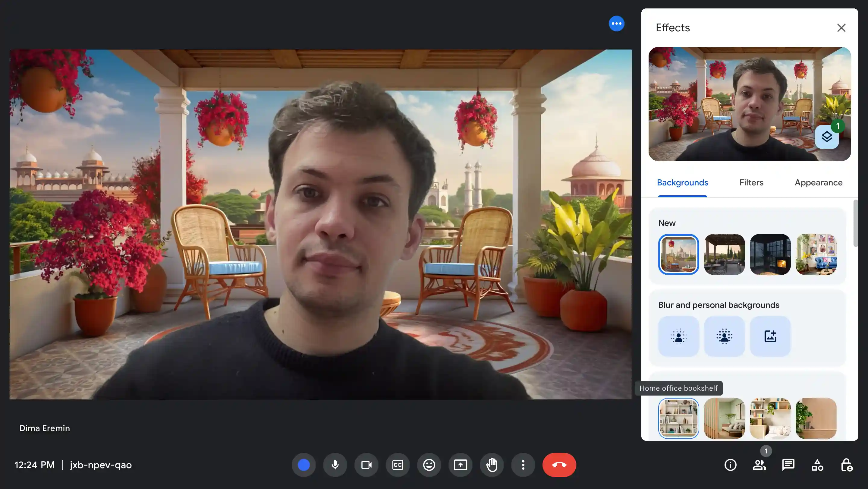
Task: Upload custom personal background
Action: (770, 336)
